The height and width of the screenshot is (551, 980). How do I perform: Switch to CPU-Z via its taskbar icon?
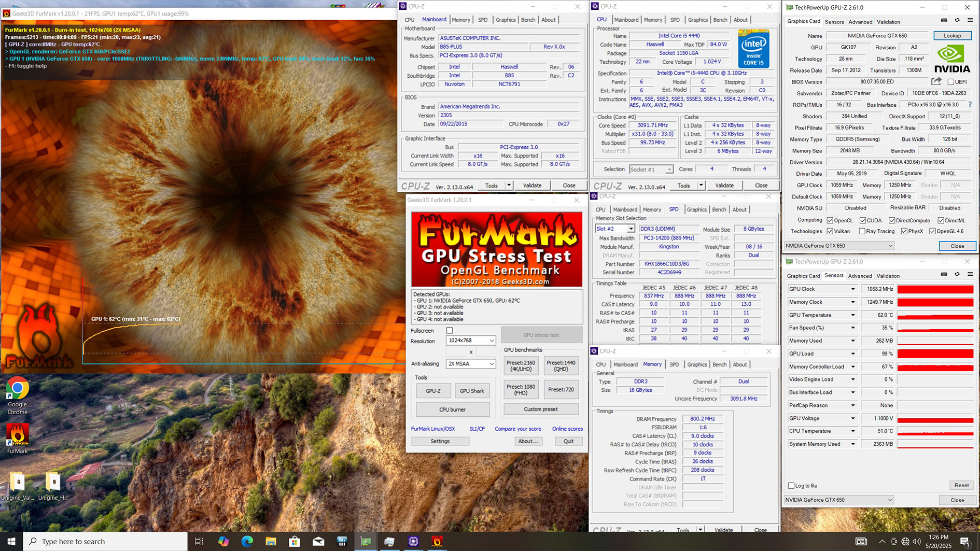(413, 541)
